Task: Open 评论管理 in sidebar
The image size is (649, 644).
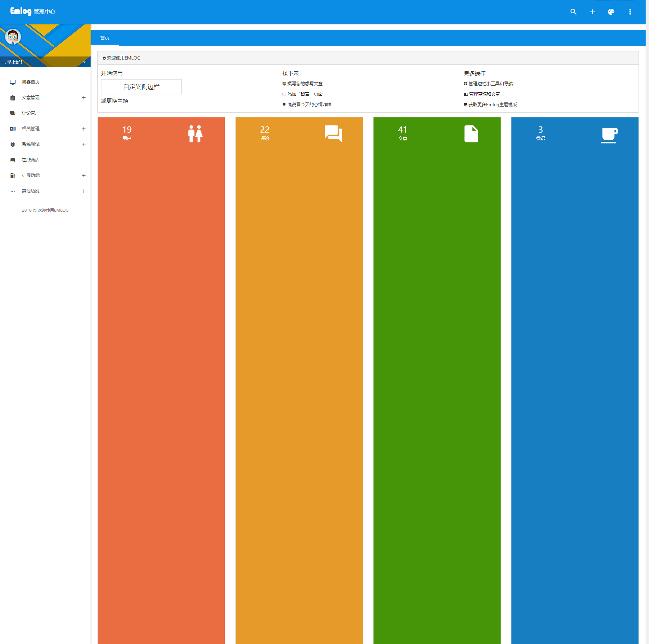Action: coord(31,113)
